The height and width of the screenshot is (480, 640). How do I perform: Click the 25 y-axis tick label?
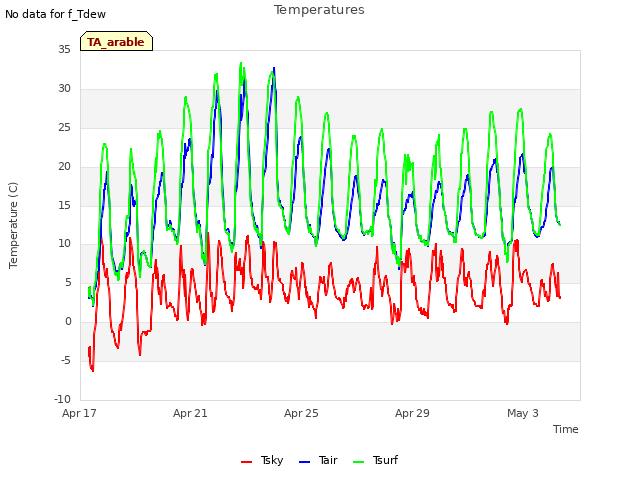tap(64, 128)
